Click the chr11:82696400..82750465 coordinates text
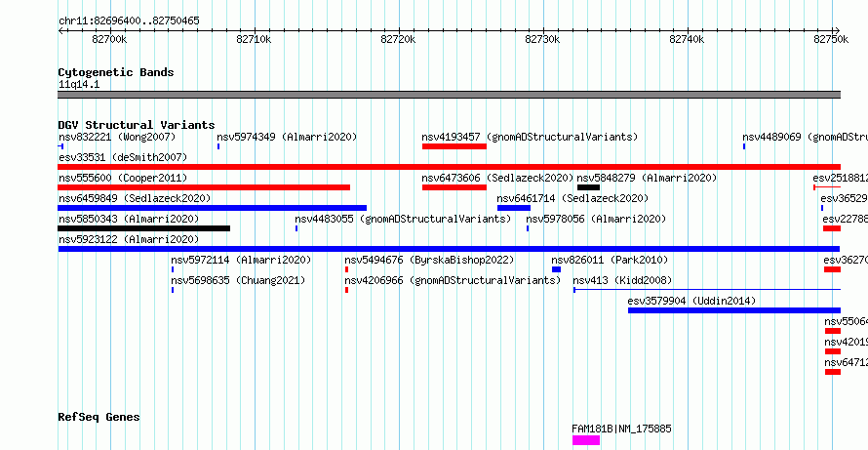The width and height of the screenshot is (868, 450). click(129, 21)
